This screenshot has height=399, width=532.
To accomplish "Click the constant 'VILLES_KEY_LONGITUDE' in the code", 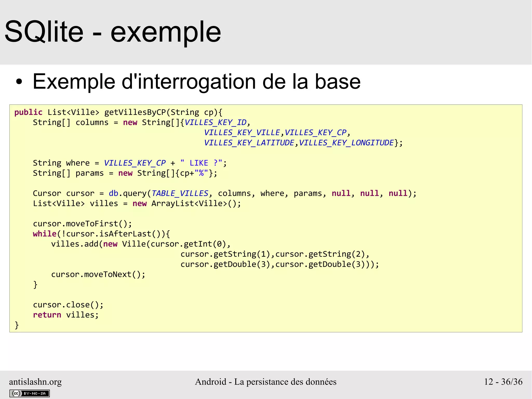I will [347, 143].
